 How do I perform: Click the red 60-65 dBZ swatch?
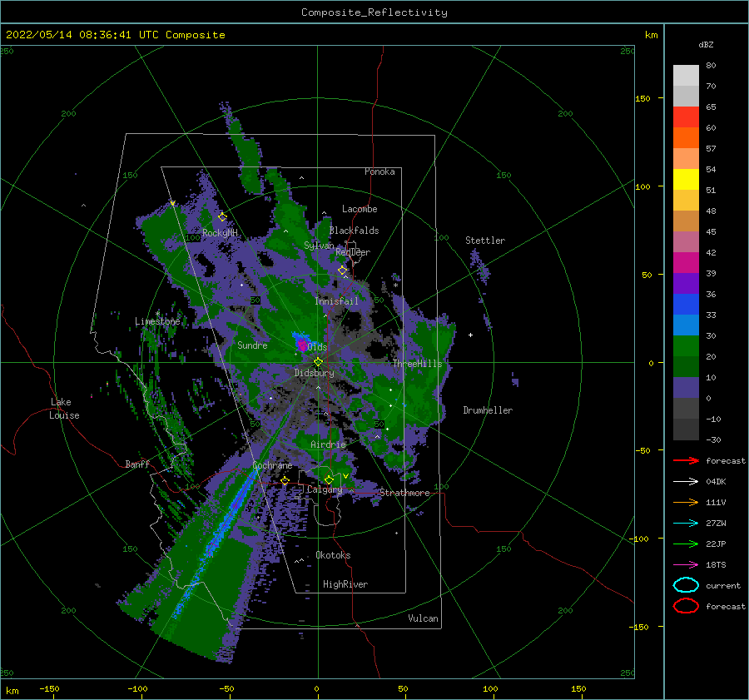686,117
